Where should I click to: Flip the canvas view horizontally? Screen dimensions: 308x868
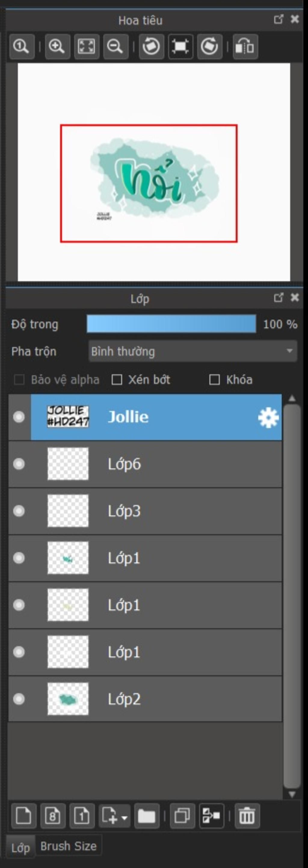245,46
